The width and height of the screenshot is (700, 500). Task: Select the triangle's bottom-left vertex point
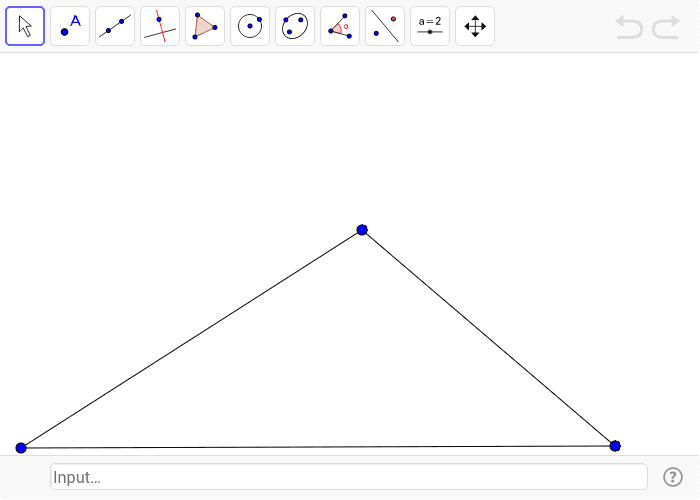coord(21,448)
